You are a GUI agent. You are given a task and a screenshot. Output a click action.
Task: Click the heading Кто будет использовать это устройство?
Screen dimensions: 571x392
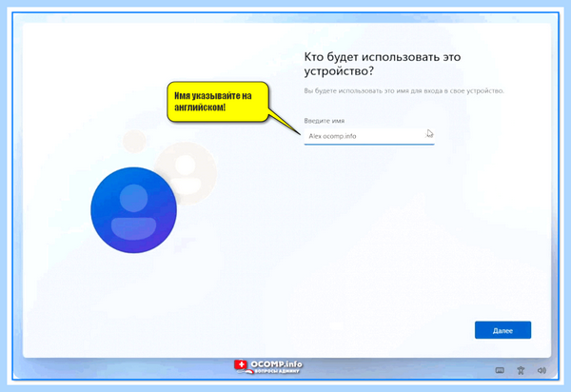coord(383,64)
